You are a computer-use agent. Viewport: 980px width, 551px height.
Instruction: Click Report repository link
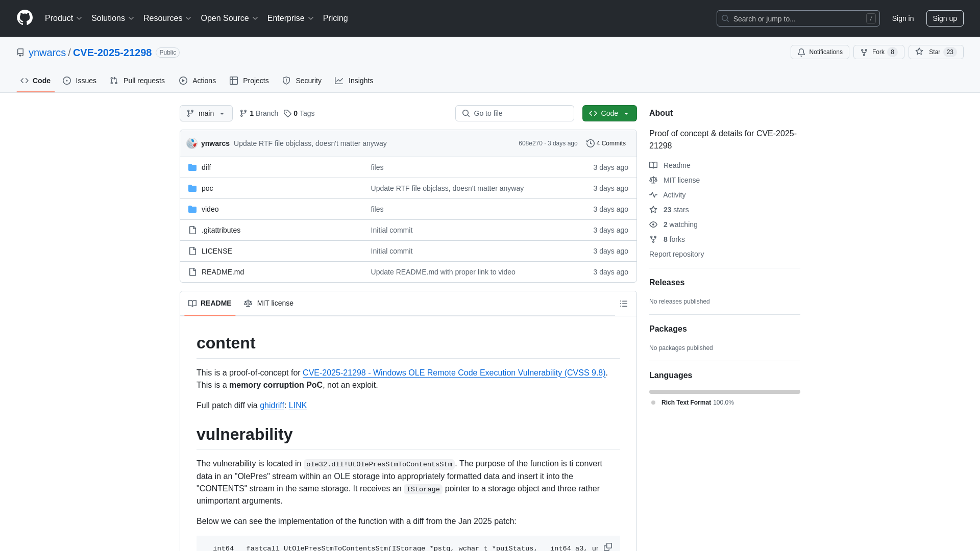click(x=676, y=254)
